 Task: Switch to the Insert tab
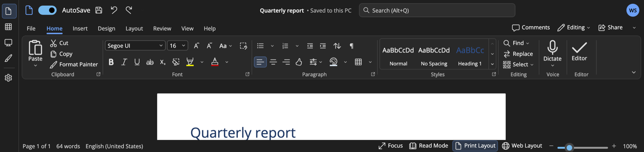(x=80, y=28)
